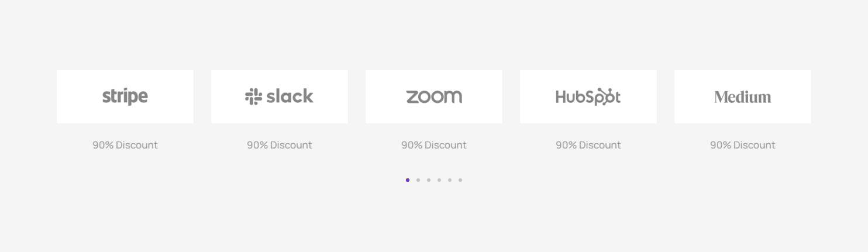Open the "90% Discount" label below Zoom
868x252 pixels.
(433, 145)
